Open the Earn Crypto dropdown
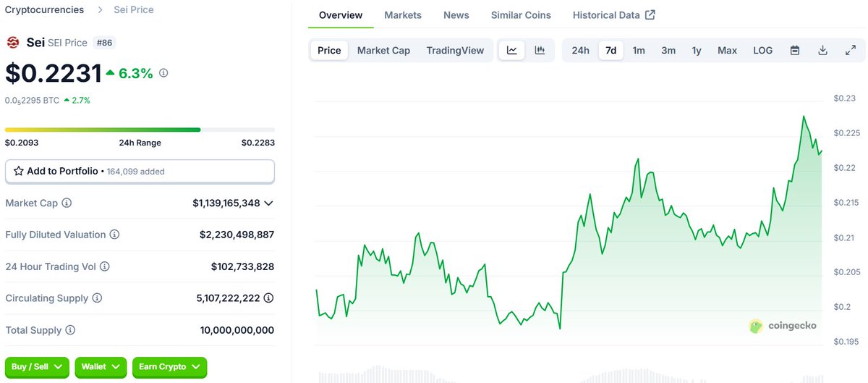Screen dimensions: 868x383 170,367
